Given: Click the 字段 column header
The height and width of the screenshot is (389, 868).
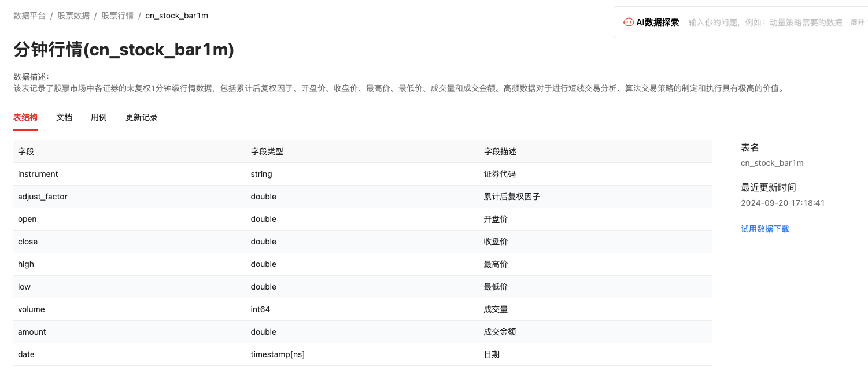Looking at the screenshot, I should [x=26, y=151].
